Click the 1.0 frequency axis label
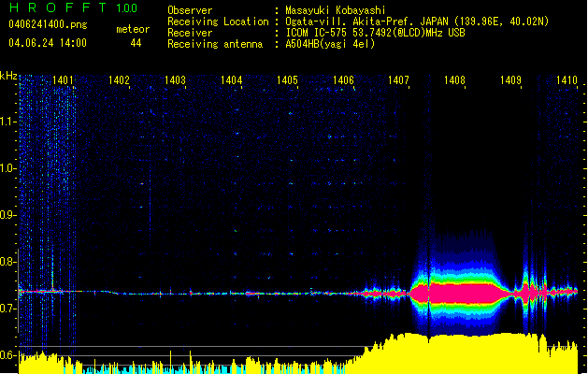The image size is (588, 374). (x=7, y=168)
